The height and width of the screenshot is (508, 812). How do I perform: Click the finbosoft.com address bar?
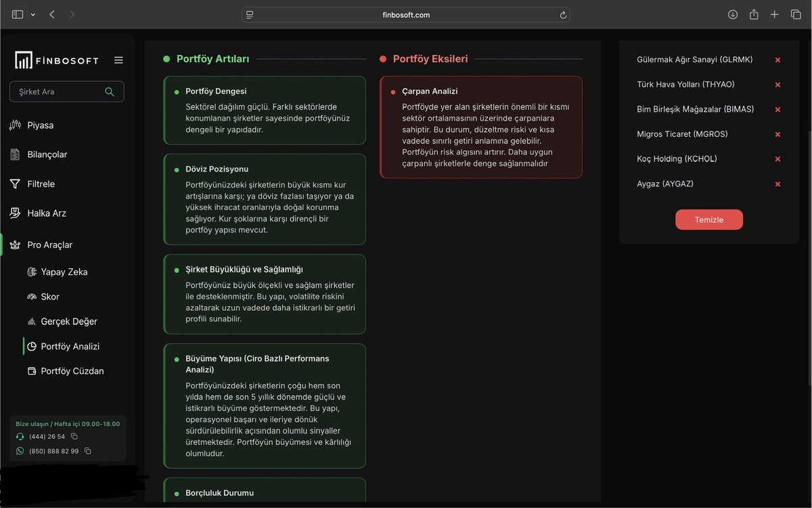pos(406,14)
